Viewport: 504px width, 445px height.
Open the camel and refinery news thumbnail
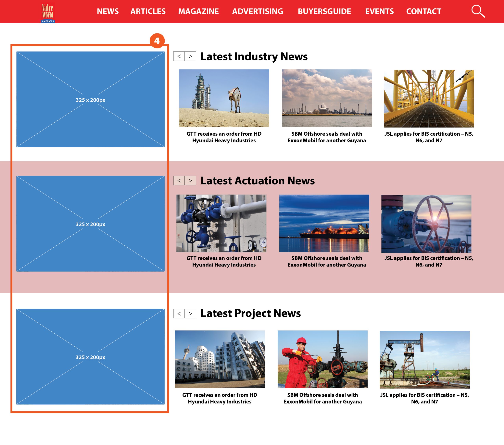point(224,98)
